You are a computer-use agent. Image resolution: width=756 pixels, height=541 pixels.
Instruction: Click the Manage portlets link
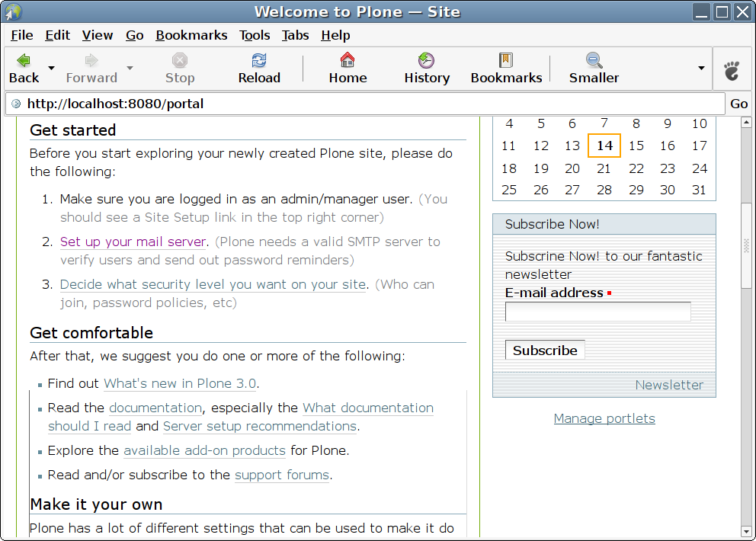[604, 418]
